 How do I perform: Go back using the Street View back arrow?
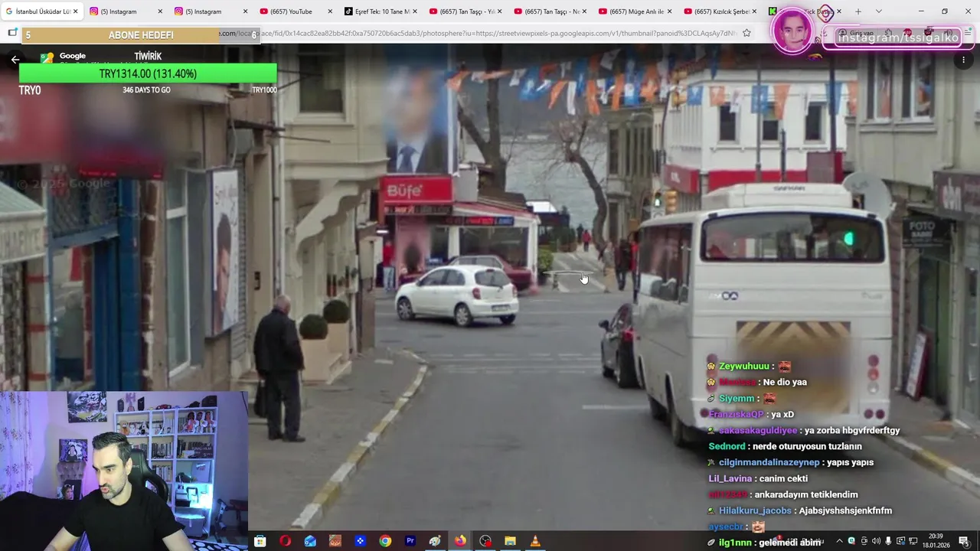15,60
